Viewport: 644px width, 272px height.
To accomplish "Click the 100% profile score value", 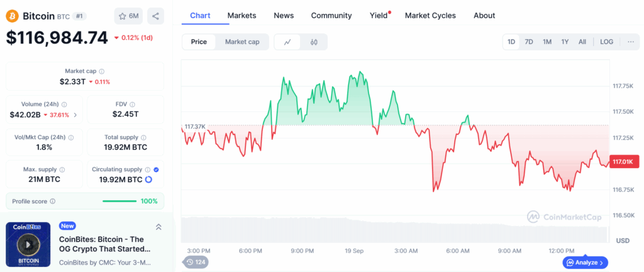I will click(x=149, y=201).
